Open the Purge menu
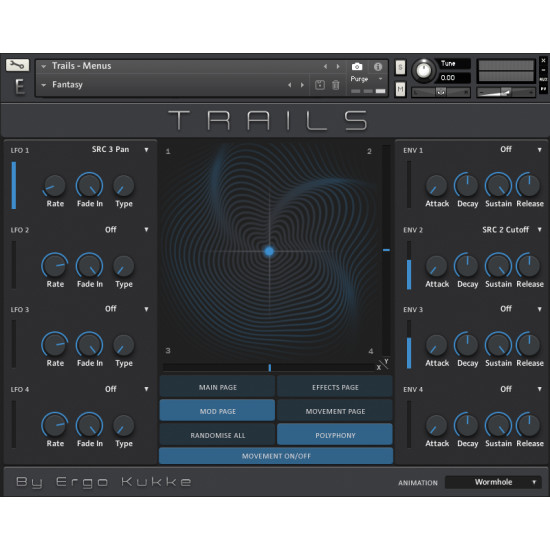Image resolution: width=550 pixels, height=550 pixels. click(x=366, y=79)
